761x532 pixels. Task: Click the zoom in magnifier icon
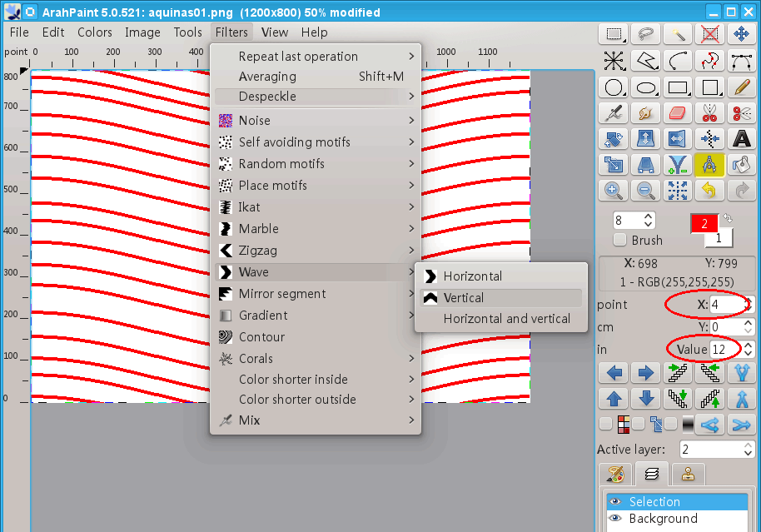tap(614, 190)
